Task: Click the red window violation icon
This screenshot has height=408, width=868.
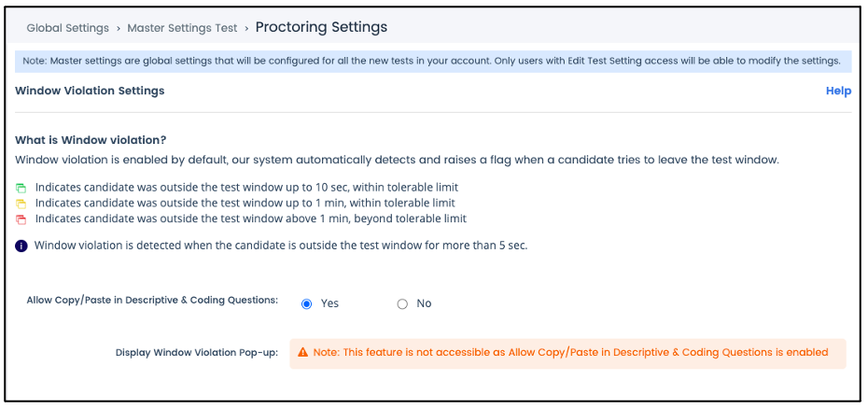Action: pos(21,218)
